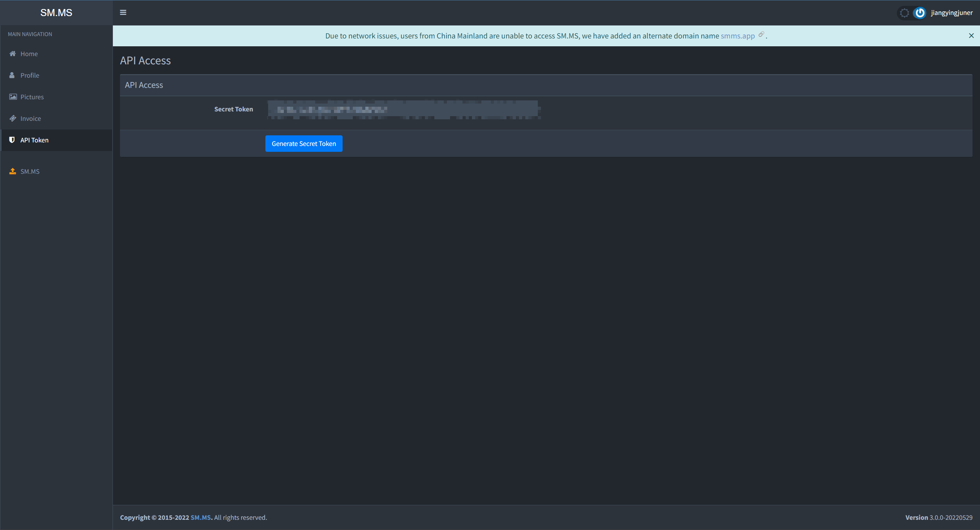Open Invoice in the sidebar
980x530 pixels.
pos(31,118)
